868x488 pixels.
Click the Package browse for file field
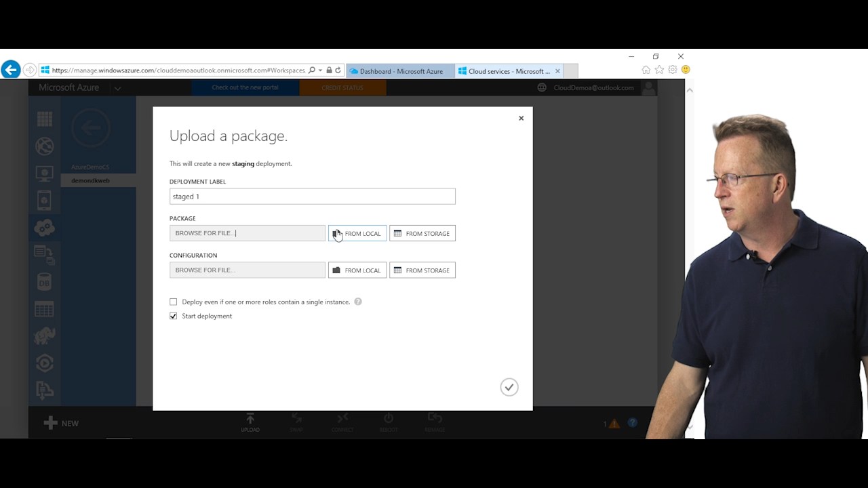[247, 233]
